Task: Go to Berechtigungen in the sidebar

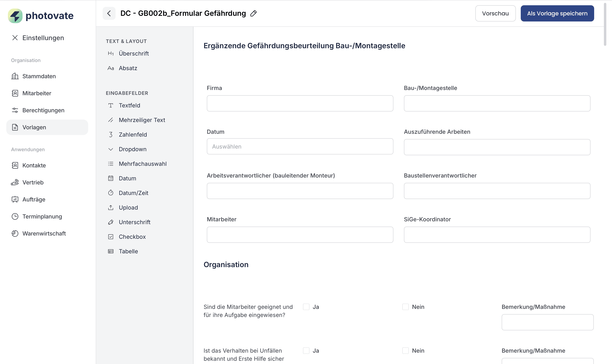Action: (43, 110)
